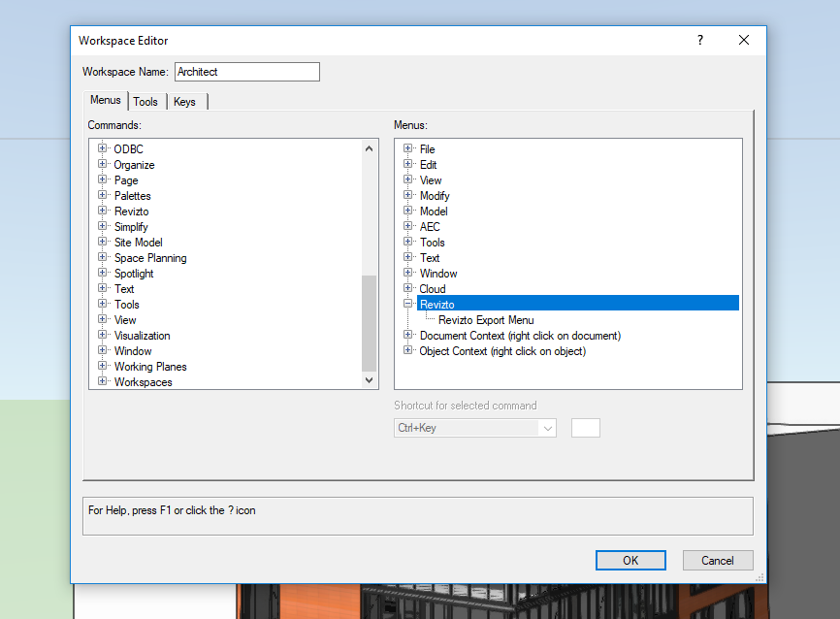Image resolution: width=840 pixels, height=619 pixels.
Task: Click the Workspace Name text field
Action: click(246, 72)
